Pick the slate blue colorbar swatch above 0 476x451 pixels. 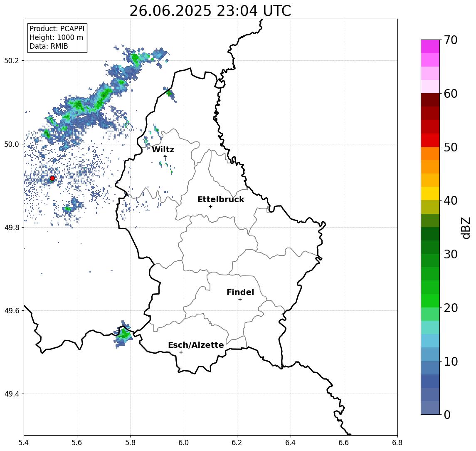(430, 408)
